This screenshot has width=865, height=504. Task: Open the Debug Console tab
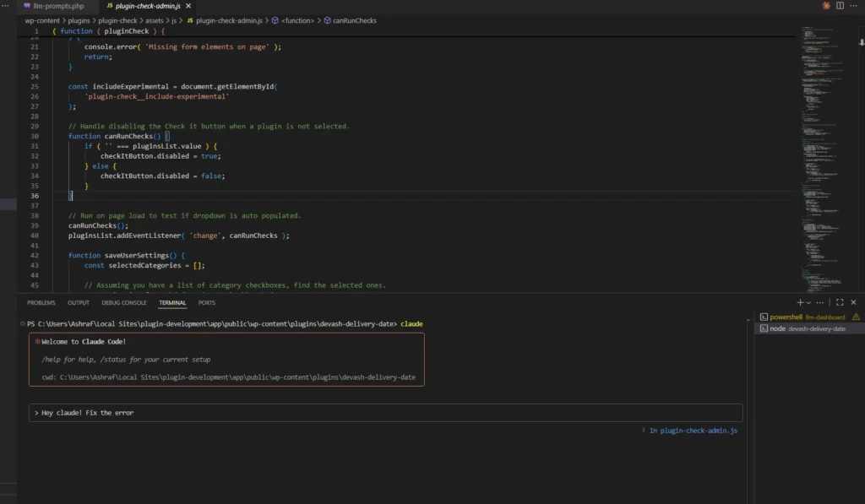pos(124,302)
